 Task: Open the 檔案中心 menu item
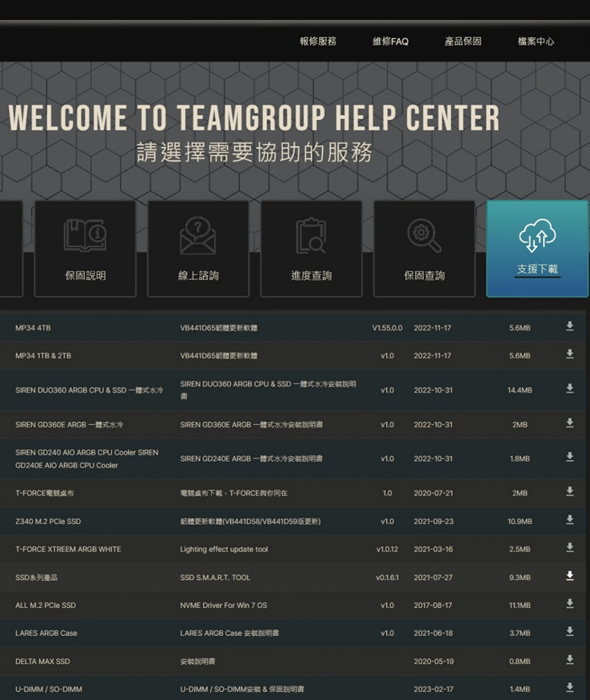tap(536, 42)
